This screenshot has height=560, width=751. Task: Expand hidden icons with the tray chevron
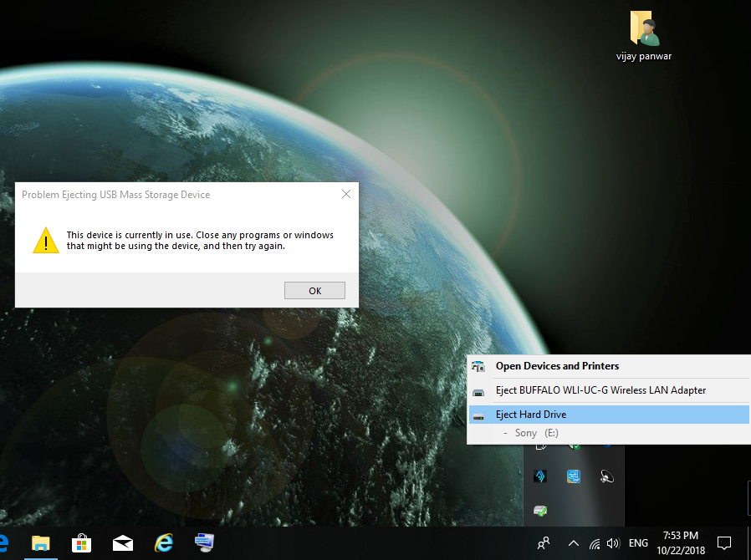pos(574,543)
